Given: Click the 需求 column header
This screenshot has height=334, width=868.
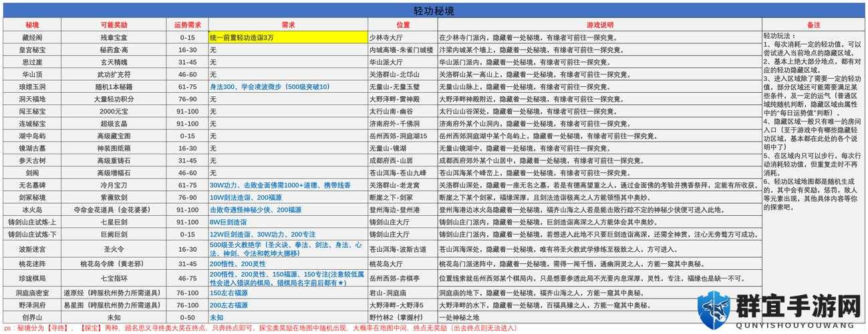Looking at the screenshot, I should click(x=288, y=25).
